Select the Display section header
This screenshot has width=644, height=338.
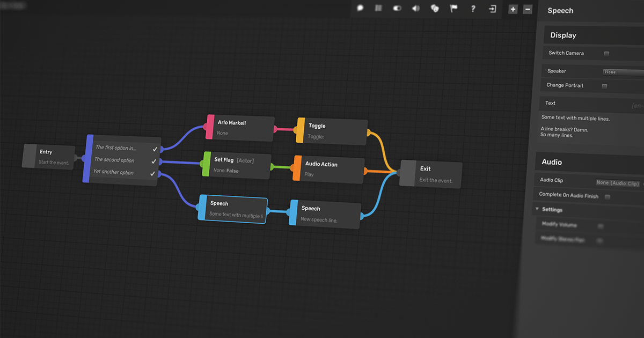click(563, 35)
